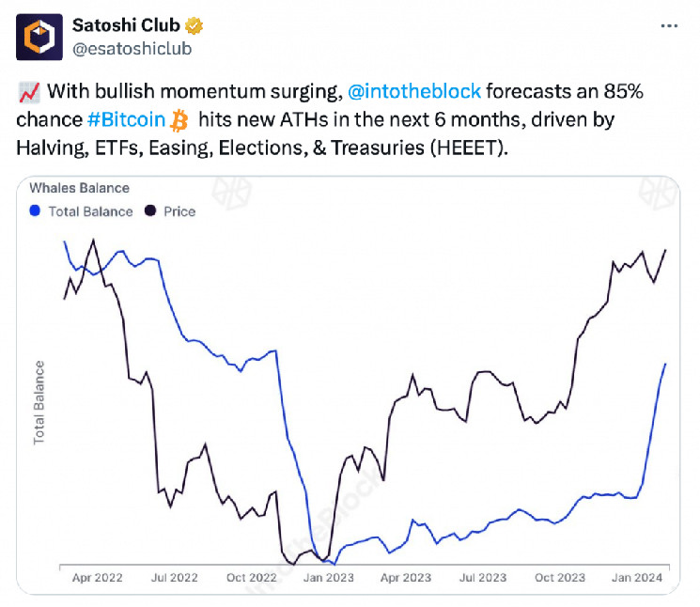Click the Oct 2022 x-axis label
Viewport: 700px width, 607px height.
(x=250, y=578)
